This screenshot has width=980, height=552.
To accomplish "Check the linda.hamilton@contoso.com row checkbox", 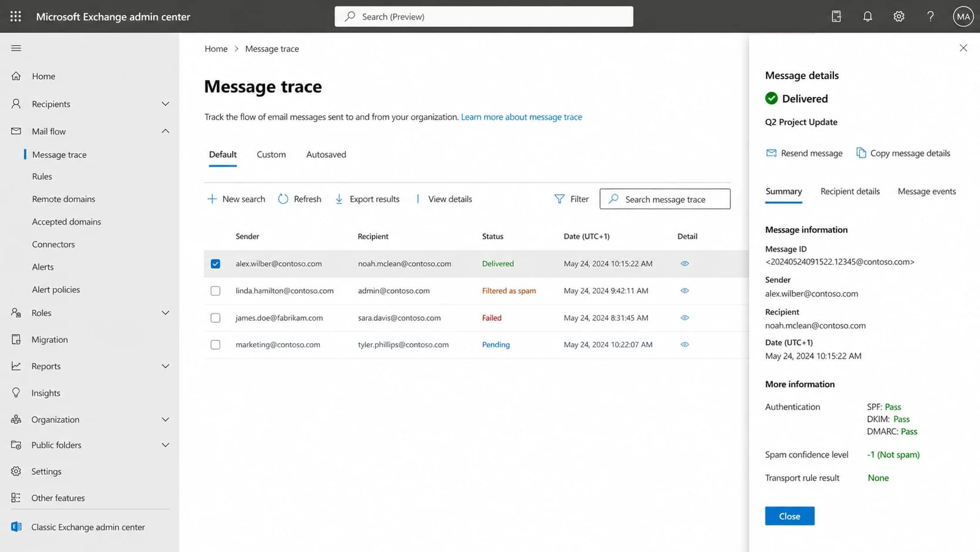I will (x=215, y=290).
